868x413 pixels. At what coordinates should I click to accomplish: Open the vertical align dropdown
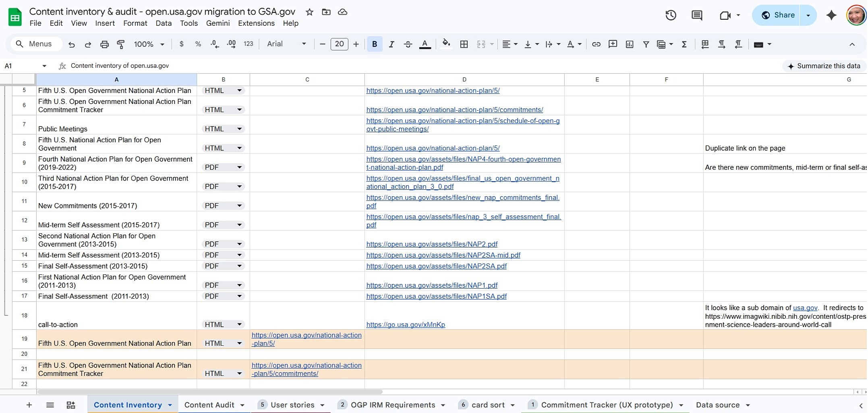point(532,44)
